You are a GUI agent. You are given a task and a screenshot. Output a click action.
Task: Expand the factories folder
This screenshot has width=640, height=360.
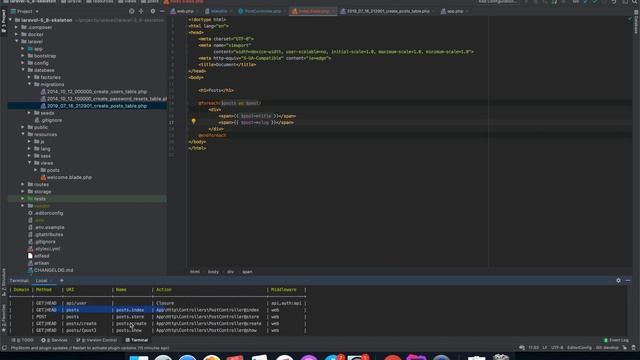[x=29, y=77]
